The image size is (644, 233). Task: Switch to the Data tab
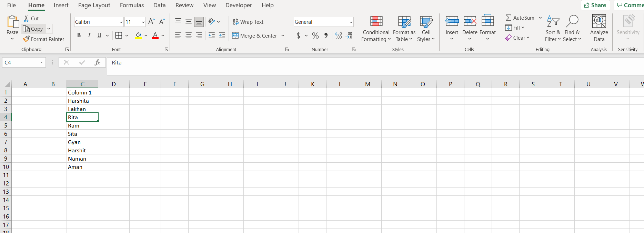159,5
